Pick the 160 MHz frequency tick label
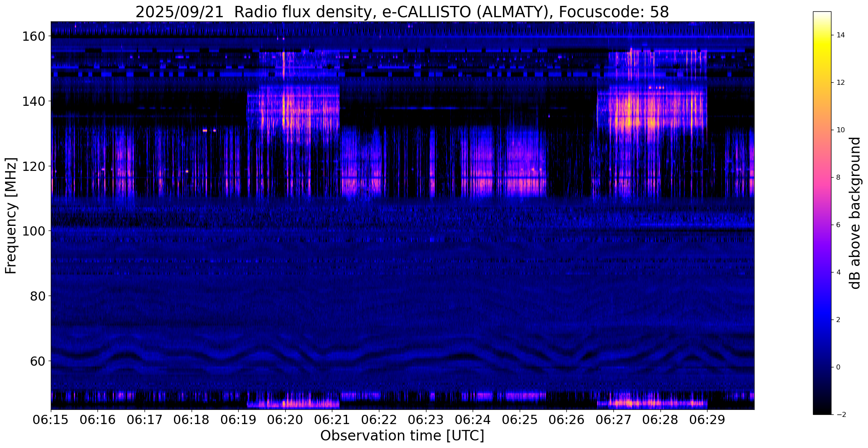Image resolution: width=868 pixels, height=448 pixels. pos(34,37)
